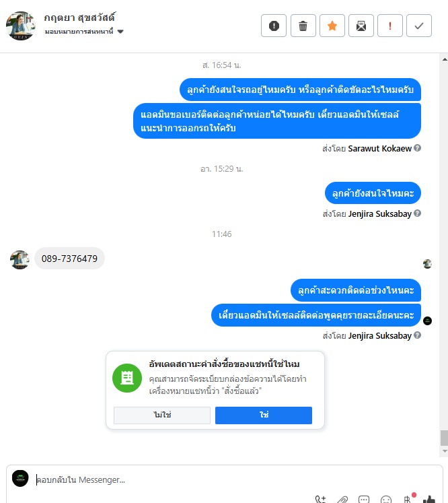The height and width of the screenshot is (503, 448).
Task: Open กฤตยา สุขสวัสดิ์ customer profile name
Action: pyautogui.click(x=80, y=18)
